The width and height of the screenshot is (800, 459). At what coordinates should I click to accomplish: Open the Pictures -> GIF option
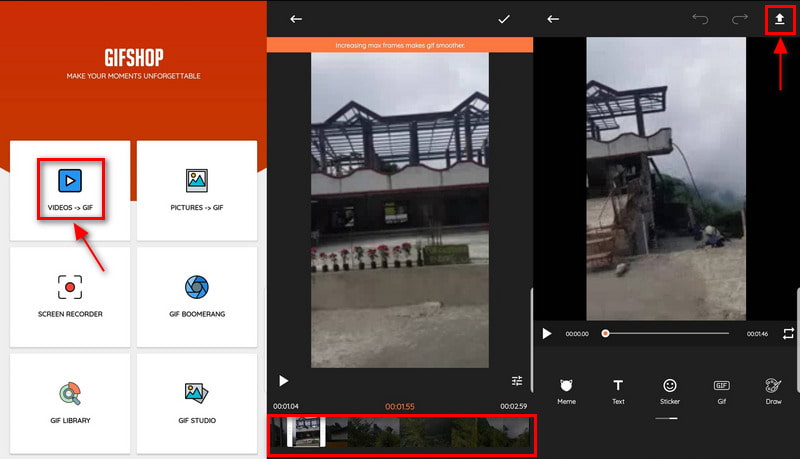197,189
